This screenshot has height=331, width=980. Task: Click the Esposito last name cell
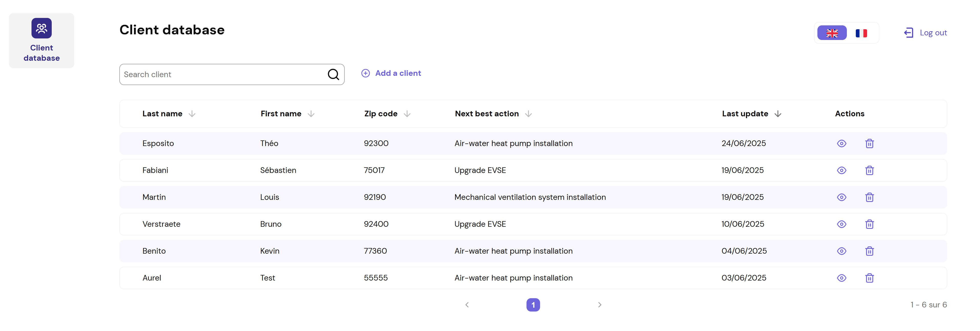pos(158,143)
